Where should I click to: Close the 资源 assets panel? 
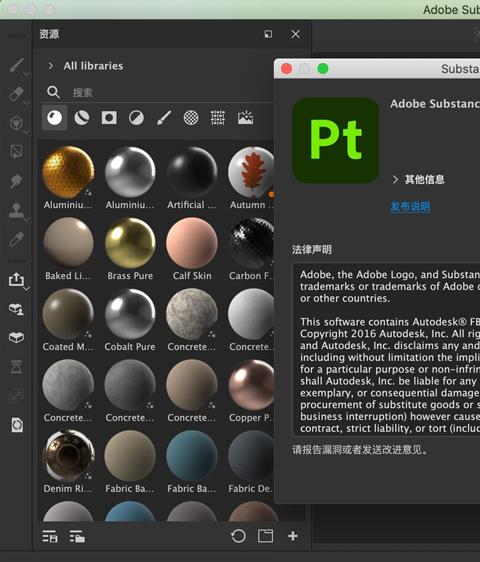click(295, 34)
